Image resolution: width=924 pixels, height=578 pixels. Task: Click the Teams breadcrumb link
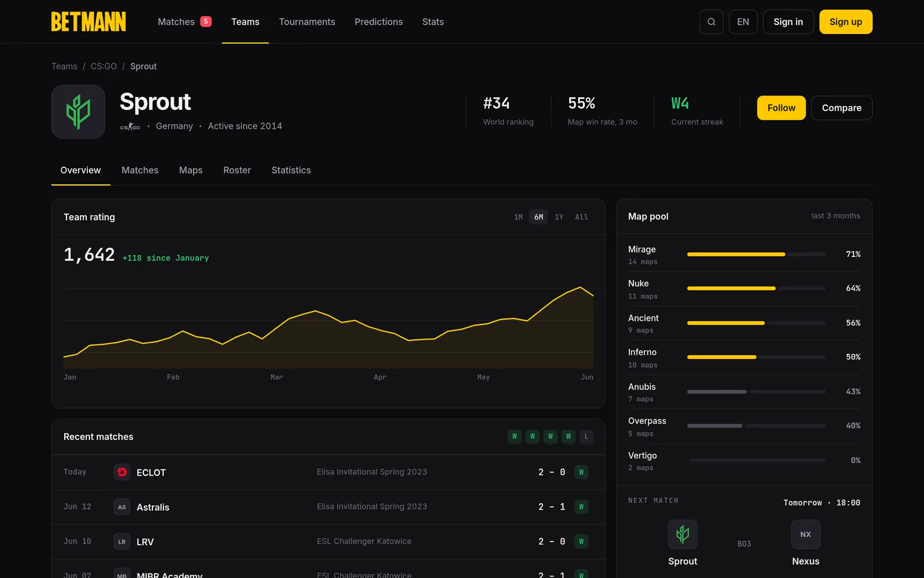pyautogui.click(x=64, y=66)
